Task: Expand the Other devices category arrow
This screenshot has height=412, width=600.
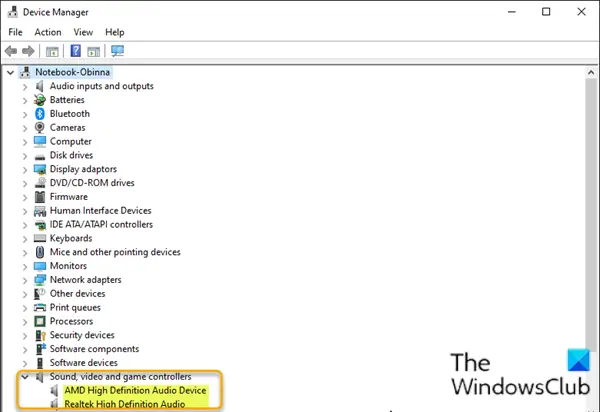Action: pyautogui.click(x=25, y=294)
